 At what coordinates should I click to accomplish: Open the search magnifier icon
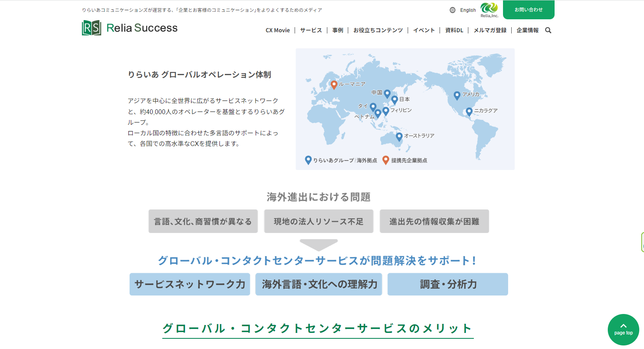point(548,30)
